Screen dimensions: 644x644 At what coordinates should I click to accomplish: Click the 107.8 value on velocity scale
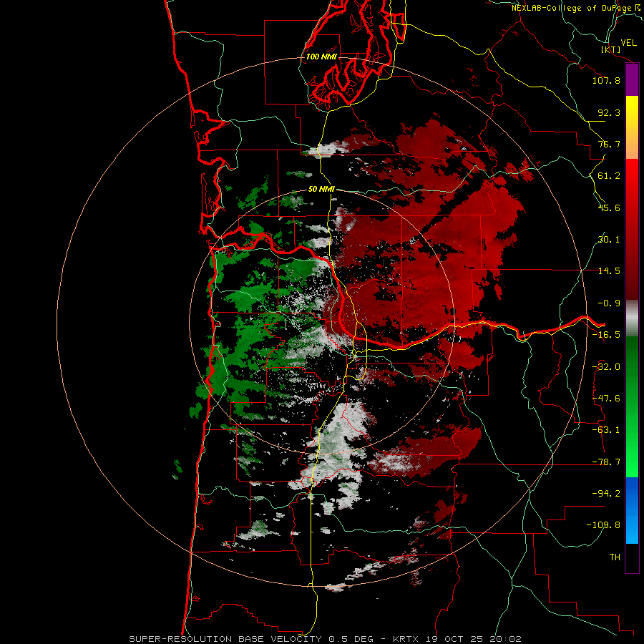[606, 80]
